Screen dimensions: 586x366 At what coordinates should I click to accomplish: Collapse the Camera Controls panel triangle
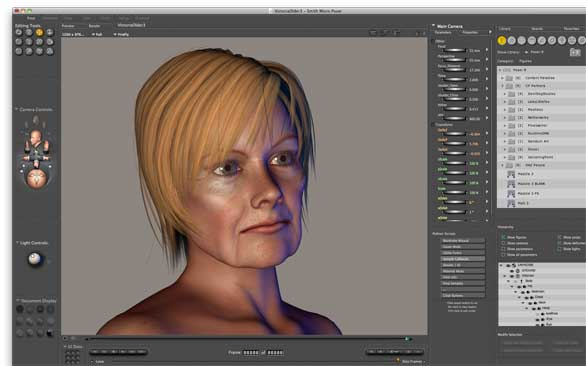(16, 110)
